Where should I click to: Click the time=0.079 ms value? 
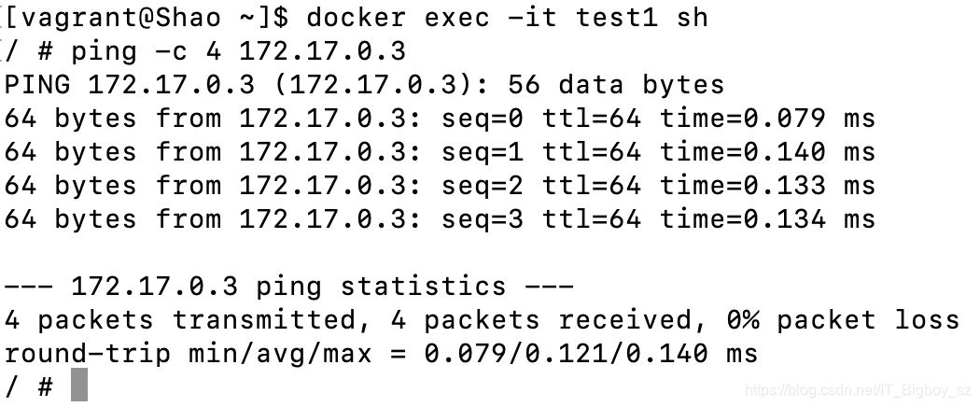point(767,119)
